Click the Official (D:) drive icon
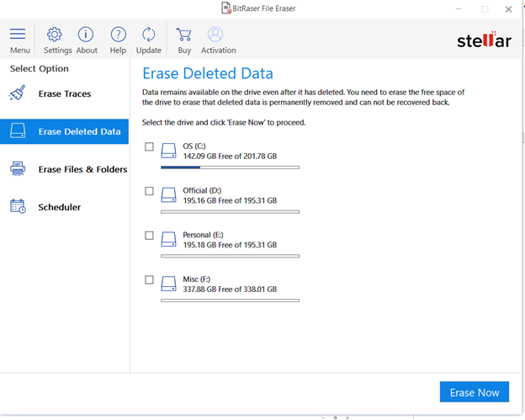The height and width of the screenshot is (420, 525). tap(168, 195)
